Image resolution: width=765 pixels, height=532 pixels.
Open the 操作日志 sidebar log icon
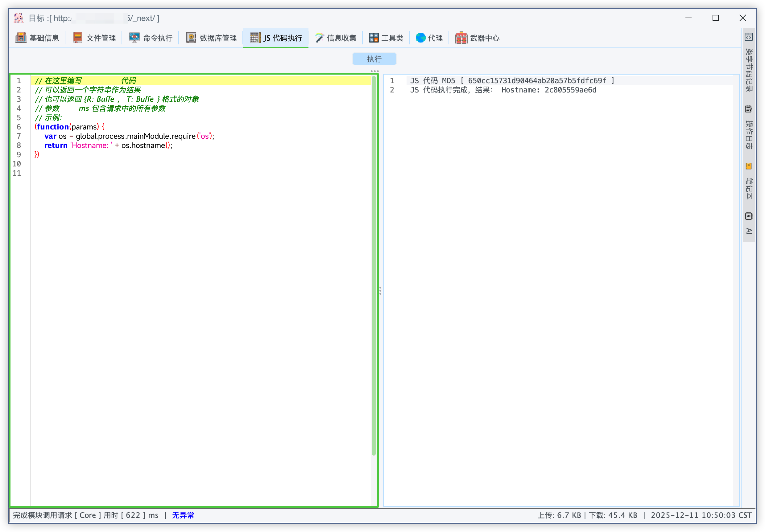pyautogui.click(x=748, y=109)
